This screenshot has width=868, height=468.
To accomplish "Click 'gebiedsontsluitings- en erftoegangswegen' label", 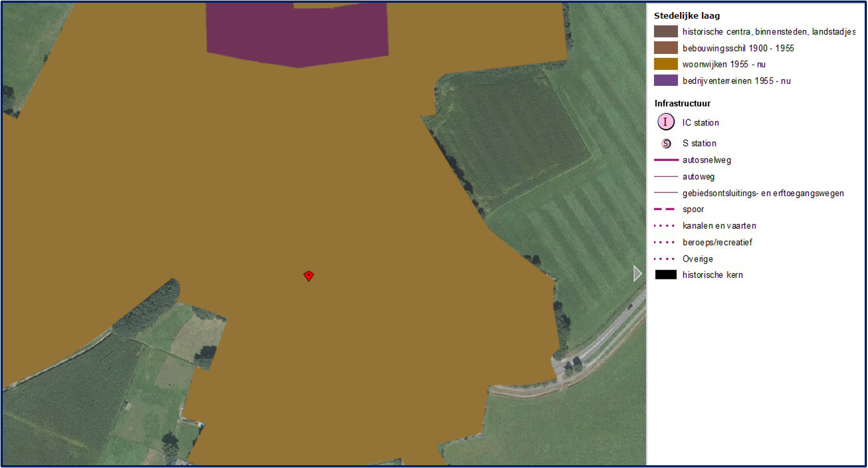I will (x=763, y=193).
